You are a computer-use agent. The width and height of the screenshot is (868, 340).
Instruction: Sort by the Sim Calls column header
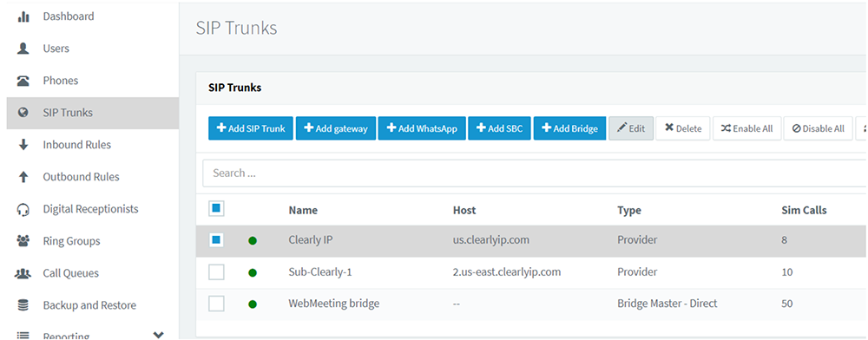804,210
